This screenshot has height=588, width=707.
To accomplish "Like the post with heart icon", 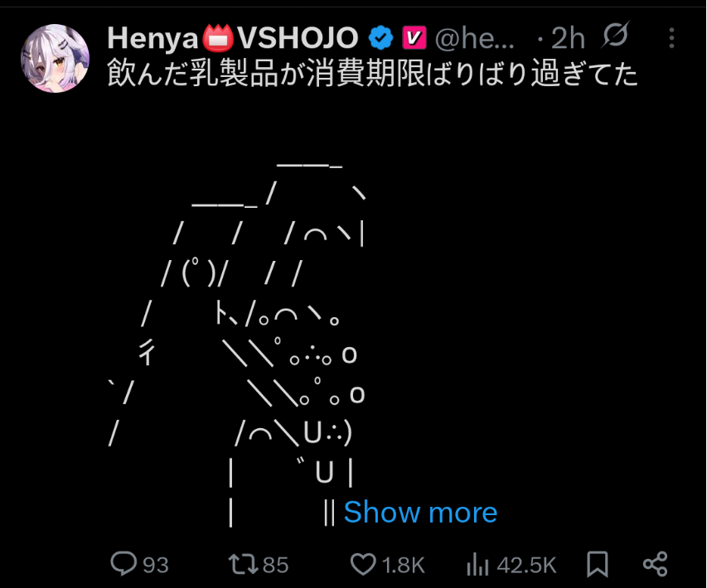I will pyautogui.click(x=363, y=564).
